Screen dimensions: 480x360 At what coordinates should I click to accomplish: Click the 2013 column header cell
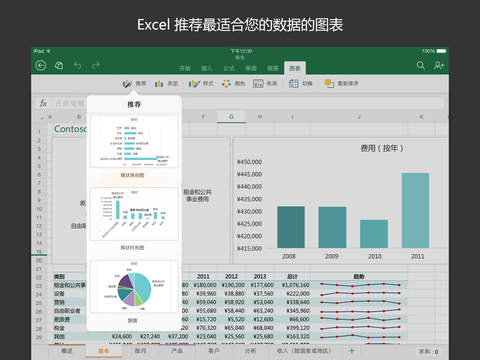click(x=260, y=276)
